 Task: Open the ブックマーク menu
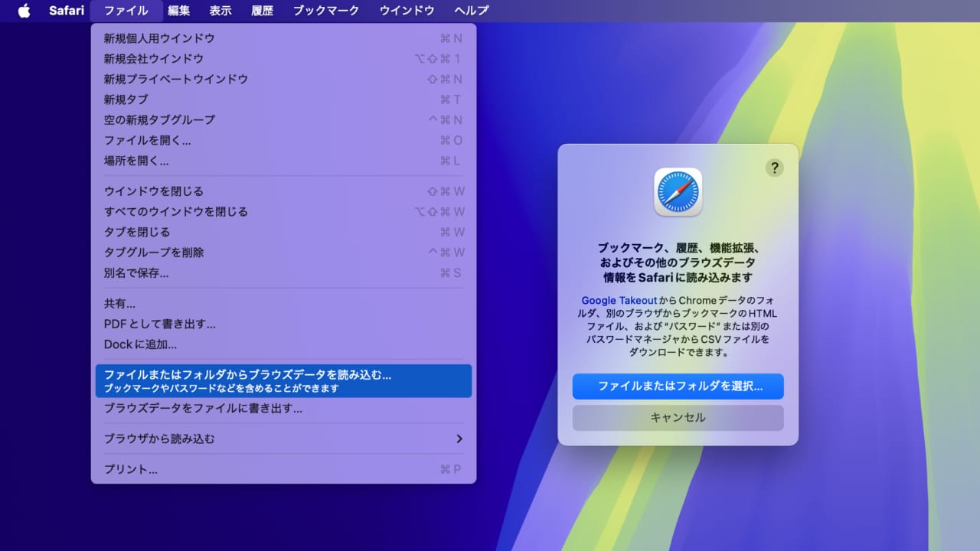click(326, 11)
